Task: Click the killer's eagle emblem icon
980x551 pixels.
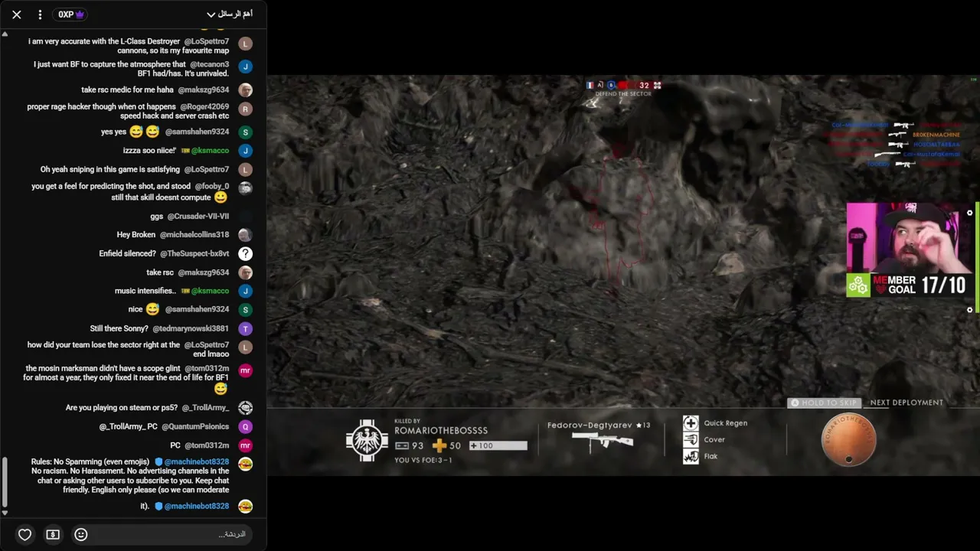Action: coord(367,440)
